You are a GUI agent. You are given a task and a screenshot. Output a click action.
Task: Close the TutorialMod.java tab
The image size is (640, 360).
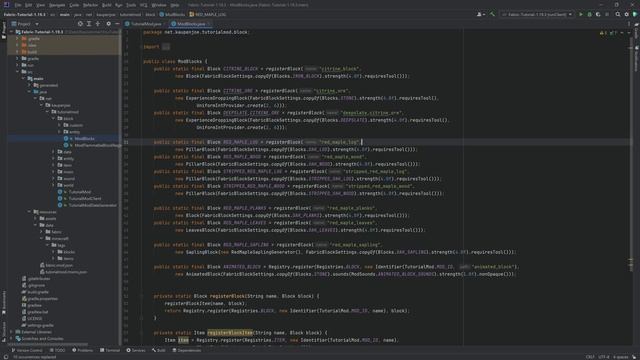tap(164, 24)
